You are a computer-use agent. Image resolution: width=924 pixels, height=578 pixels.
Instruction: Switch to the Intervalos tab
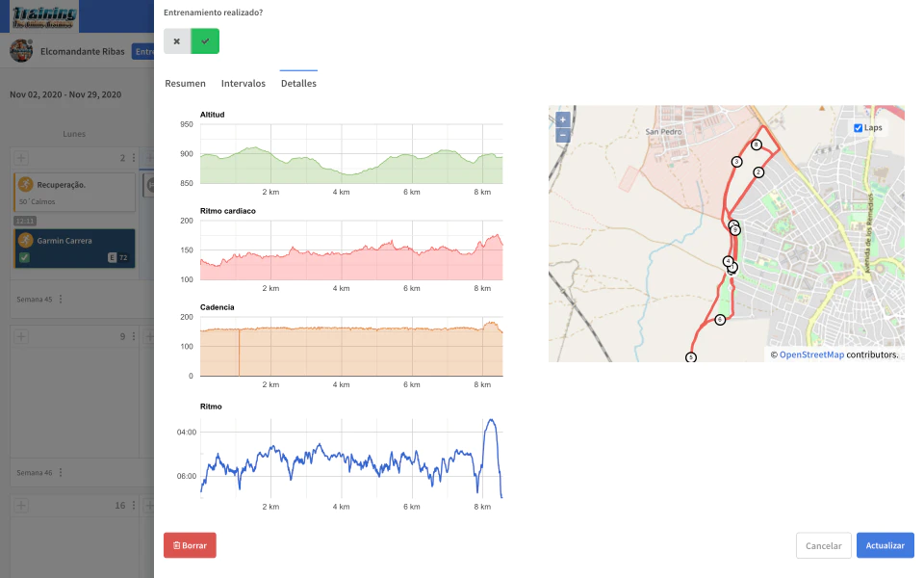pyautogui.click(x=244, y=83)
